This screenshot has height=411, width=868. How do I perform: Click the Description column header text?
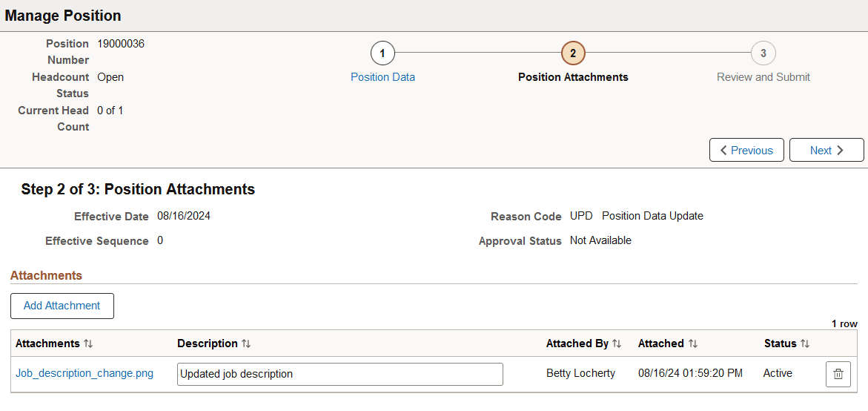[208, 343]
